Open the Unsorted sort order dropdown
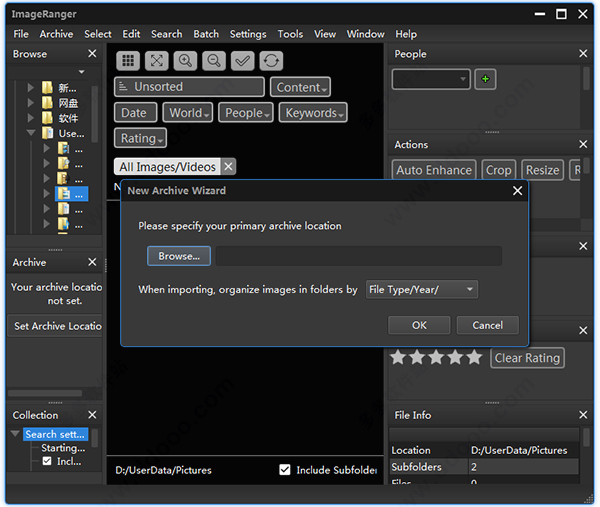The width and height of the screenshot is (600, 507). point(189,87)
